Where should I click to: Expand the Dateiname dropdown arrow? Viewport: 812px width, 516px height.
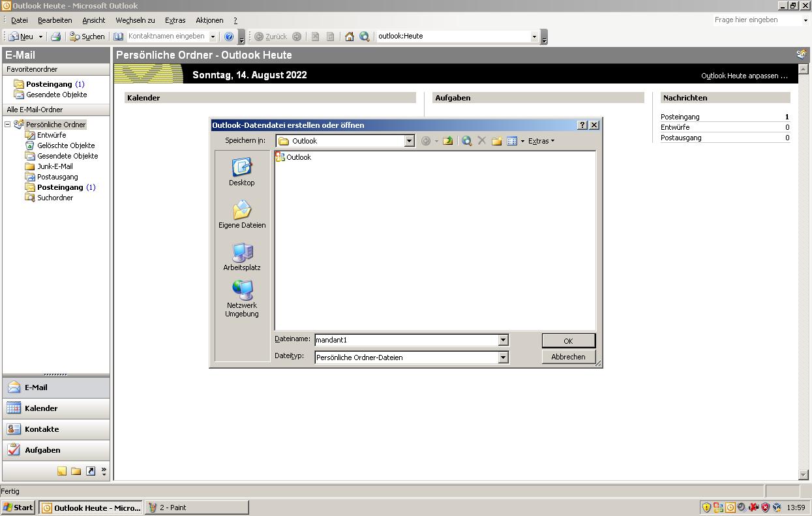point(503,340)
